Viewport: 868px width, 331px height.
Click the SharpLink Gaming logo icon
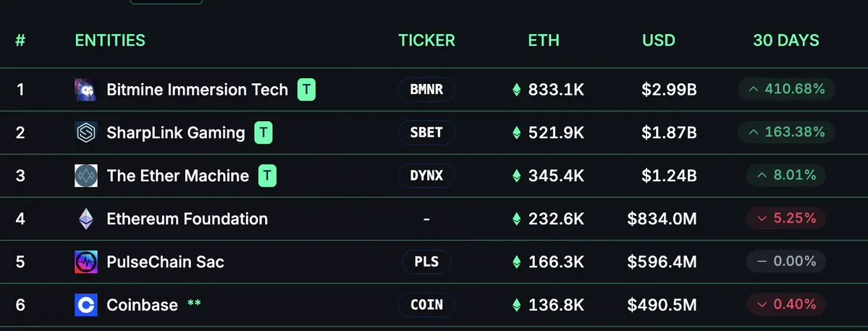tap(86, 133)
